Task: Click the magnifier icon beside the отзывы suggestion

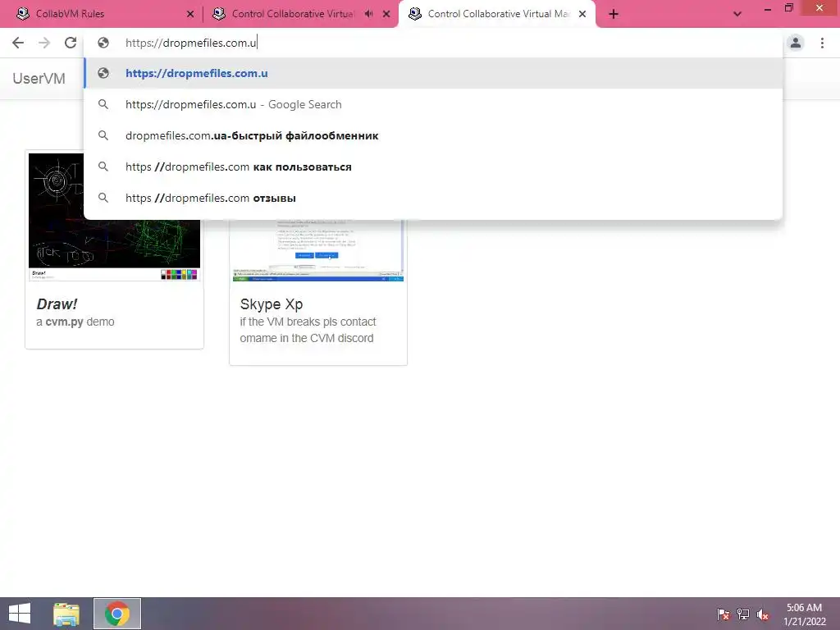Action: point(103,198)
